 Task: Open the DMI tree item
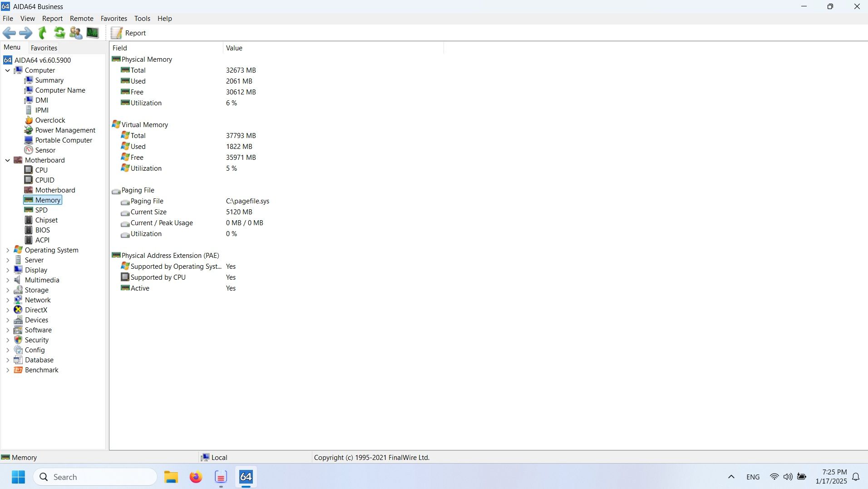(x=41, y=100)
